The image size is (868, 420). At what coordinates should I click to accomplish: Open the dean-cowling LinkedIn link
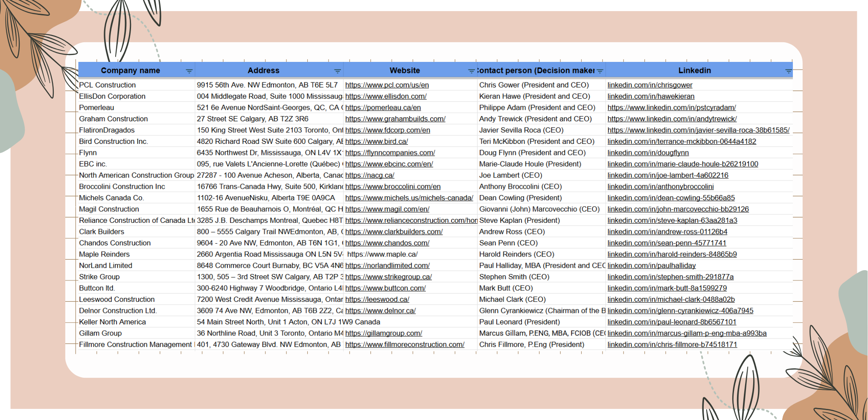click(x=671, y=198)
